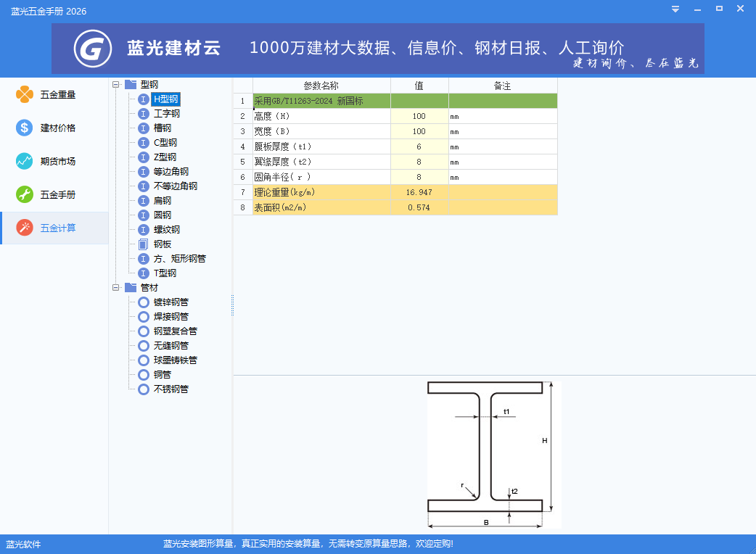
Task: Open the 五金手册 wrench icon
Action: point(25,194)
